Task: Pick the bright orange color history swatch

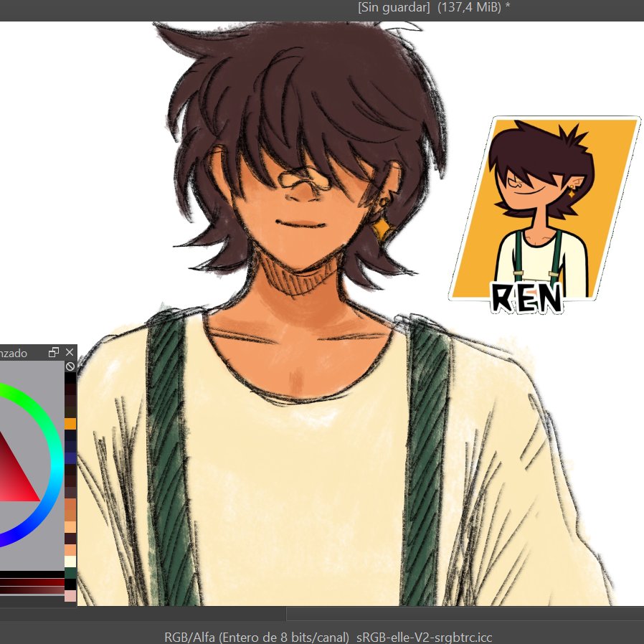Action: pos(70,424)
